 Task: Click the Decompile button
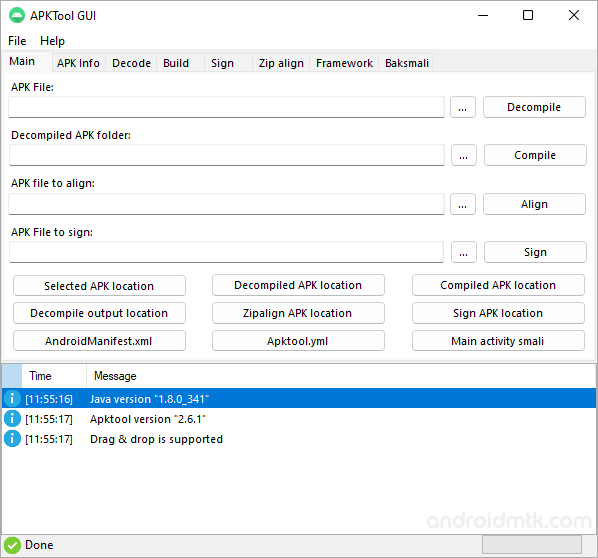pyautogui.click(x=534, y=107)
